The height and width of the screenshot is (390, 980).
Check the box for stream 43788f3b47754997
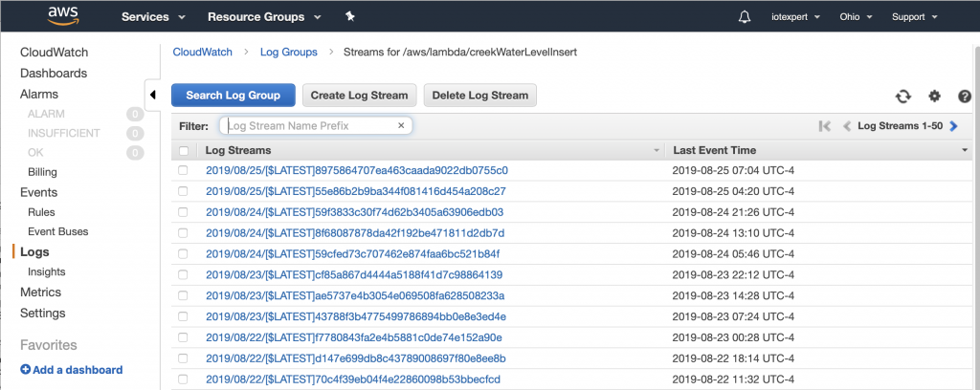coord(183,316)
